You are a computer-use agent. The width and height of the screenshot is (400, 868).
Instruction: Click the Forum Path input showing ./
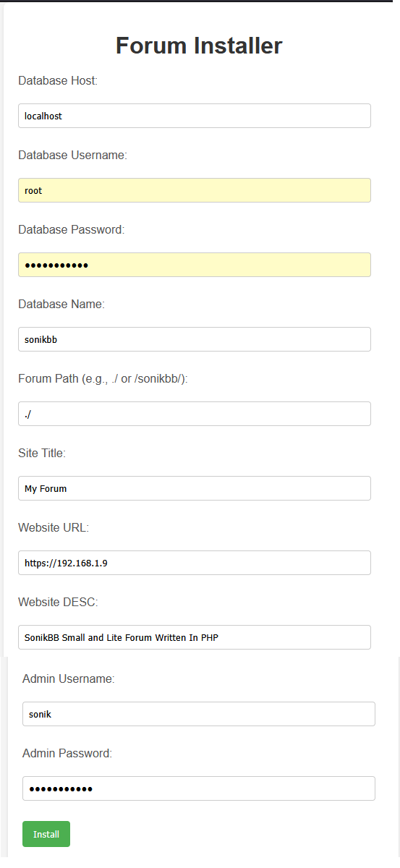(195, 414)
